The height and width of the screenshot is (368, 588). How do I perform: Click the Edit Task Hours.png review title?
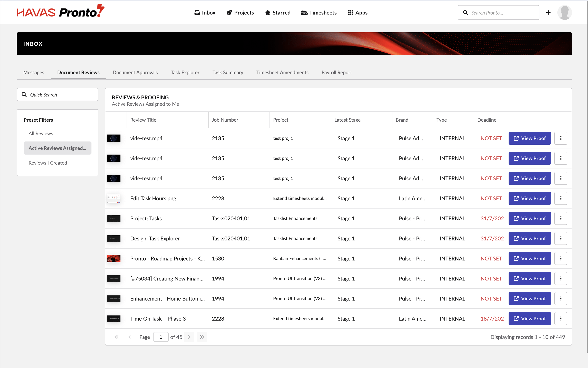[153, 198]
